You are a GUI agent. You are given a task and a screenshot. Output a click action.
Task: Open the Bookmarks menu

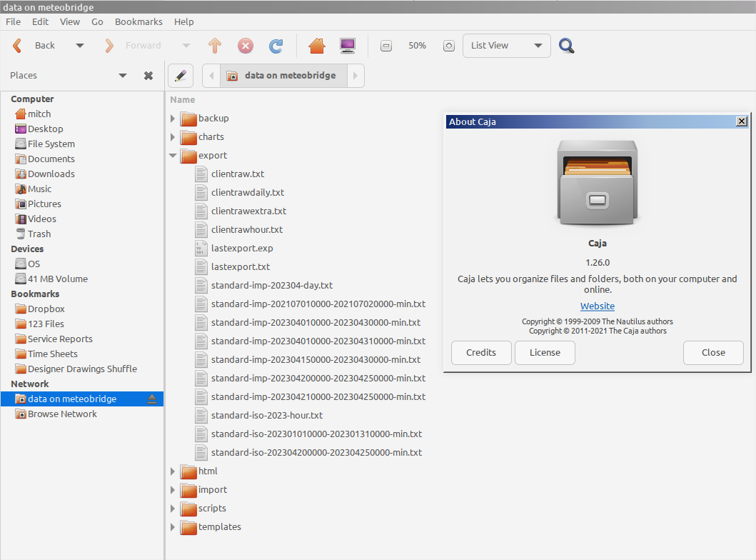(x=138, y=21)
